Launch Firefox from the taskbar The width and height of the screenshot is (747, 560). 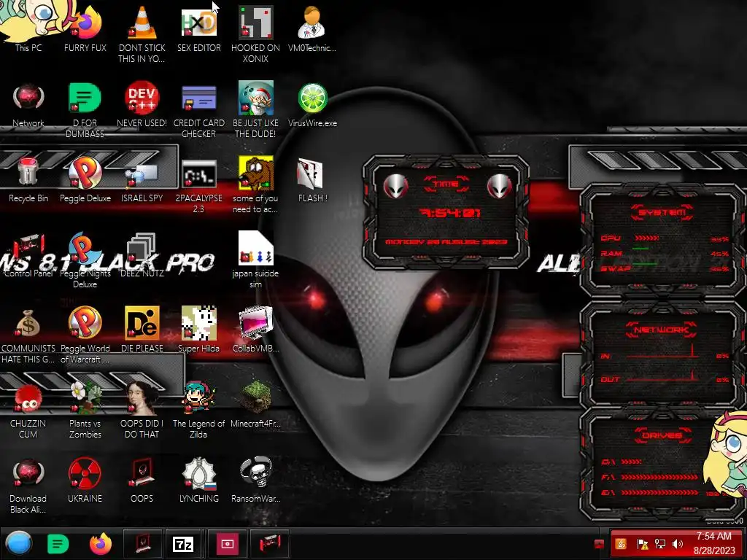click(101, 543)
